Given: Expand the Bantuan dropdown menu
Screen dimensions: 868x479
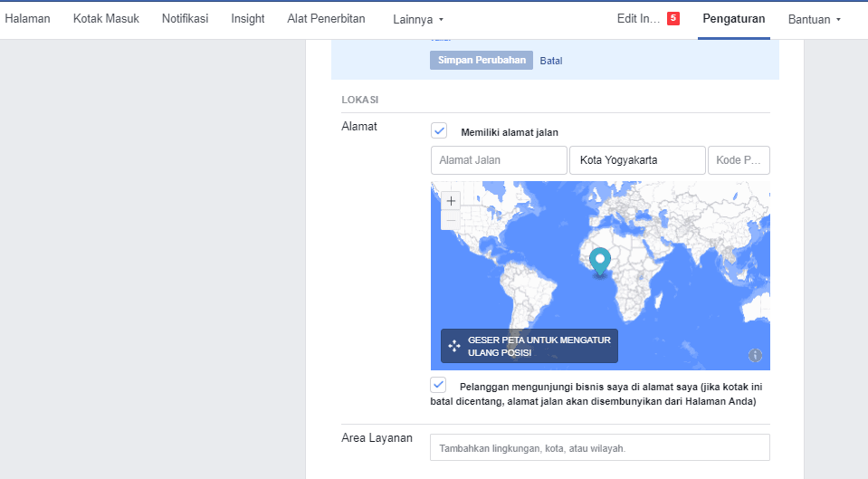Looking at the screenshot, I should 815,19.
